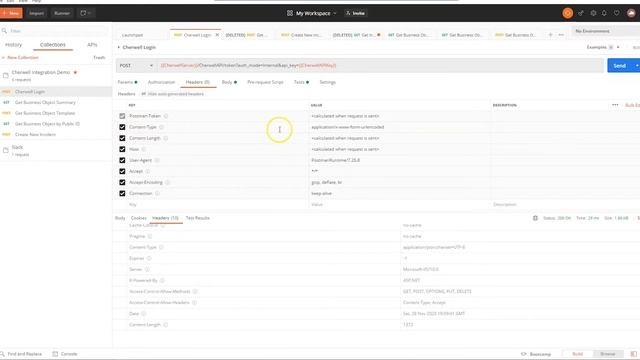Click the save response icon beside Status
The width and height of the screenshot is (640, 360).
pyautogui.click(x=535, y=218)
